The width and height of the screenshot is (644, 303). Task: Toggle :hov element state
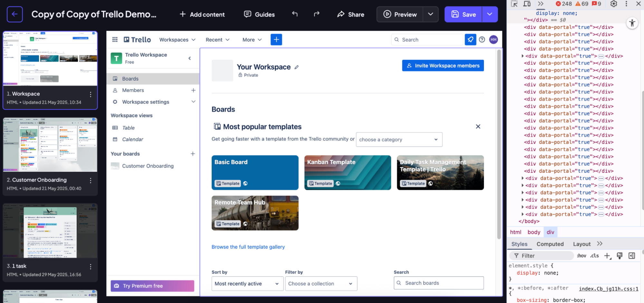click(x=582, y=256)
